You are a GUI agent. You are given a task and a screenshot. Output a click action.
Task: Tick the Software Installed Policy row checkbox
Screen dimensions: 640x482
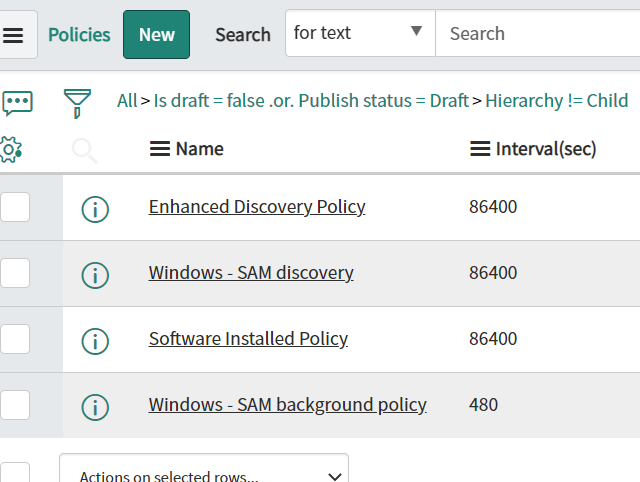pyautogui.click(x=14, y=339)
